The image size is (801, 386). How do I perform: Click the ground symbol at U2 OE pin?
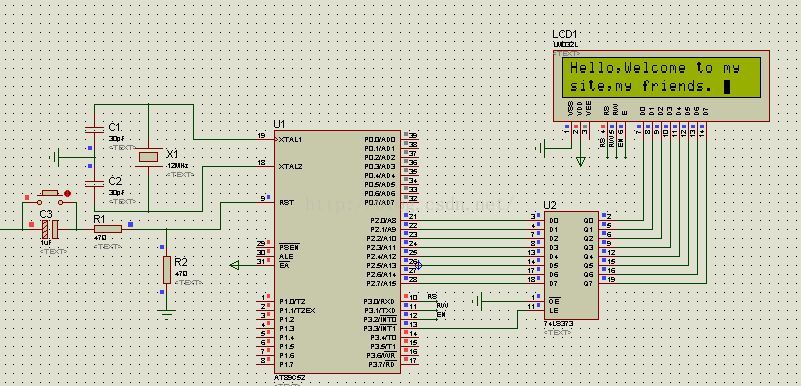point(478,301)
